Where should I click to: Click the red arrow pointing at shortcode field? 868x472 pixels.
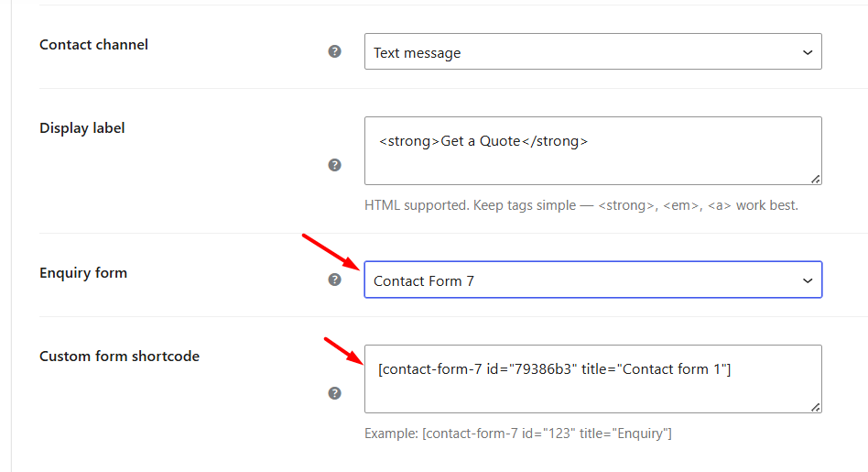pyautogui.click(x=343, y=351)
